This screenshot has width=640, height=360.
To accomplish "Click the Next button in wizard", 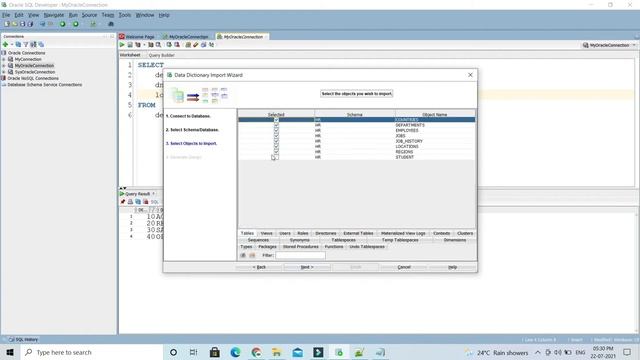I will point(307,267).
